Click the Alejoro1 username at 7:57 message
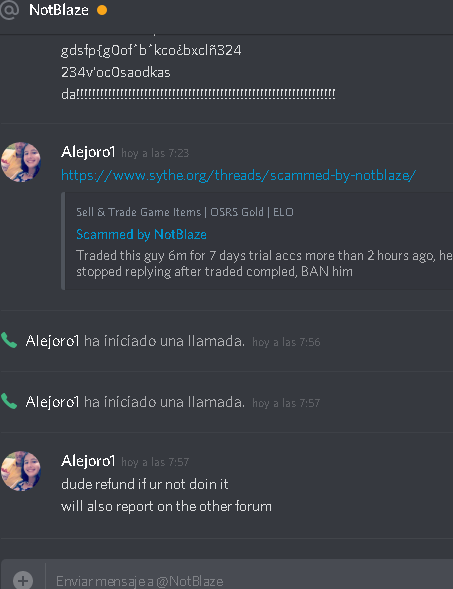Image resolution: width=453 pixels, height=589 pixels. (88, 461)
